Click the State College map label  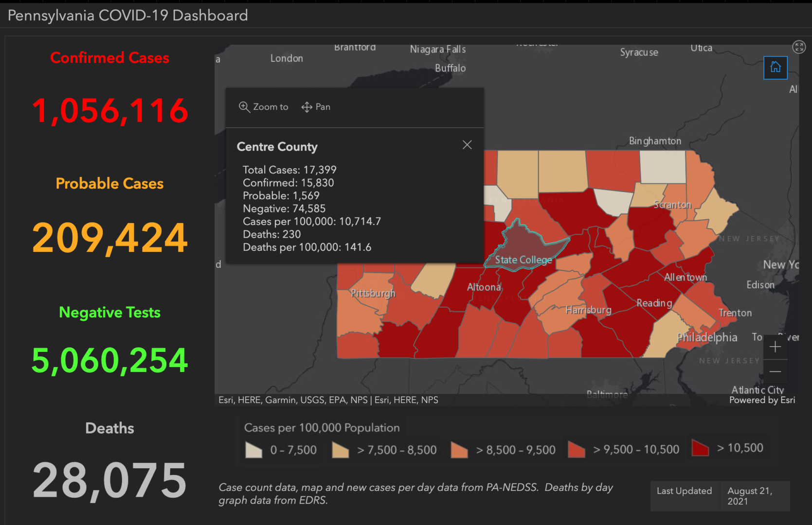(x=523, y=260)
